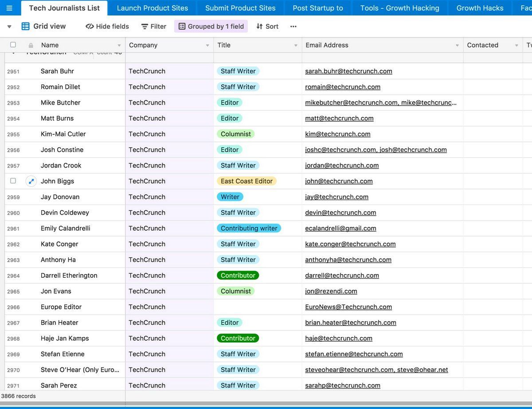Click Grouped by 1 field button
Viewport: 532px width, 409px height.
tap(211, 27)
